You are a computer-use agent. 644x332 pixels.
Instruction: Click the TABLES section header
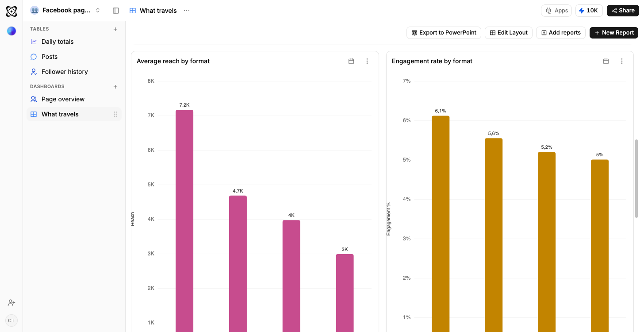pos(39,29)
